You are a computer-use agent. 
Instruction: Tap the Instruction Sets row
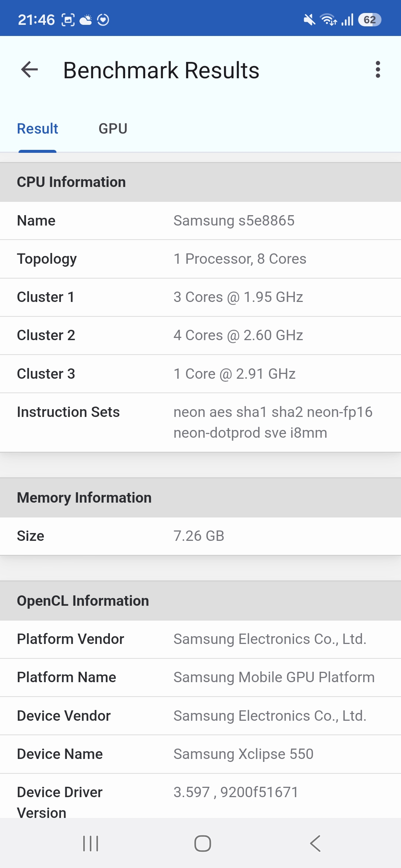(x=200, y=423)
